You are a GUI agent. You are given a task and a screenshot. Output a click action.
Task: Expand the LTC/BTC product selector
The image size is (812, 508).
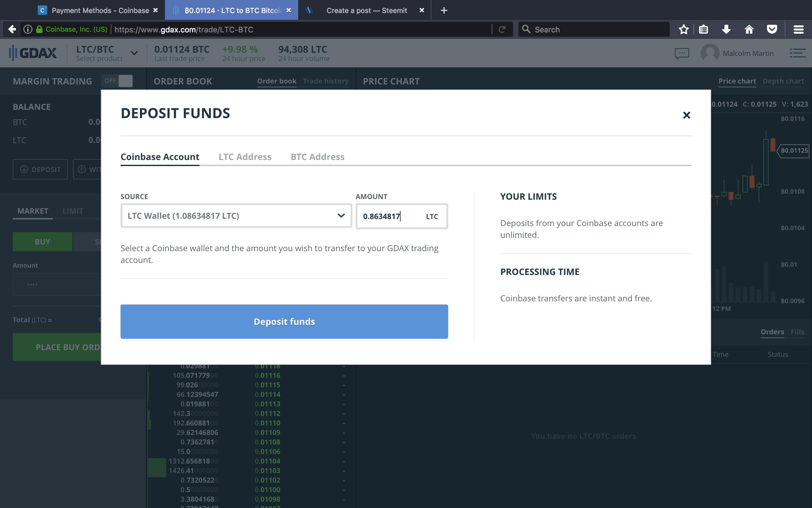(x=134, y=53)
